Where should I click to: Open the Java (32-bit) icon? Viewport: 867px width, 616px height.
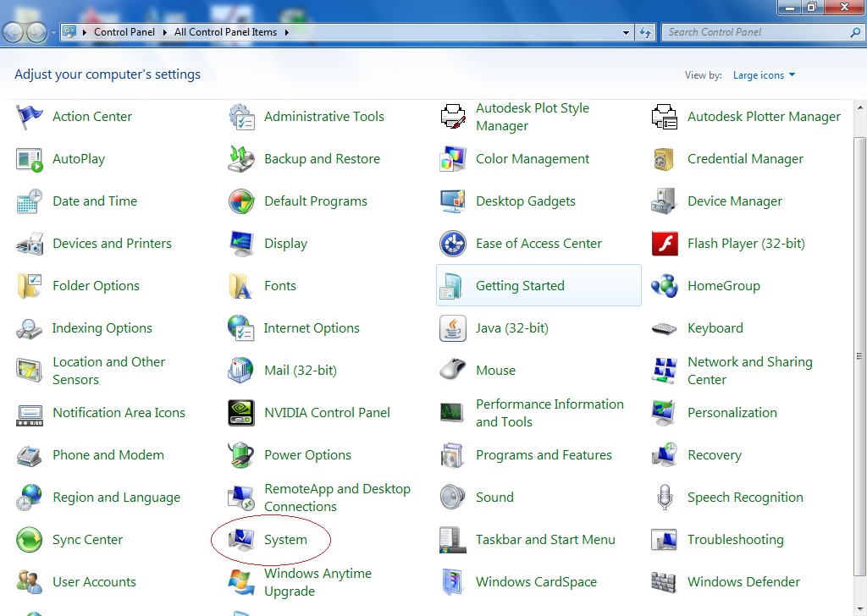453,328
